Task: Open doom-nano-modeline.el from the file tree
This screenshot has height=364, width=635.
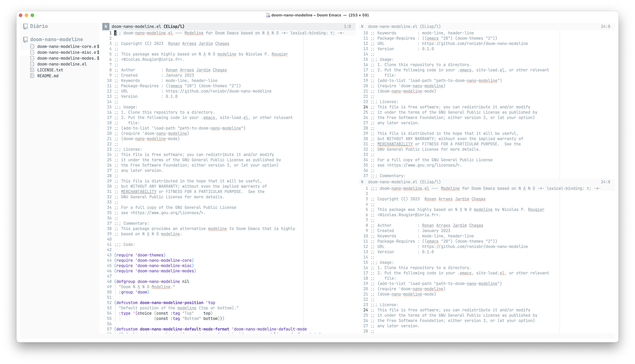Action: (62, 64)
